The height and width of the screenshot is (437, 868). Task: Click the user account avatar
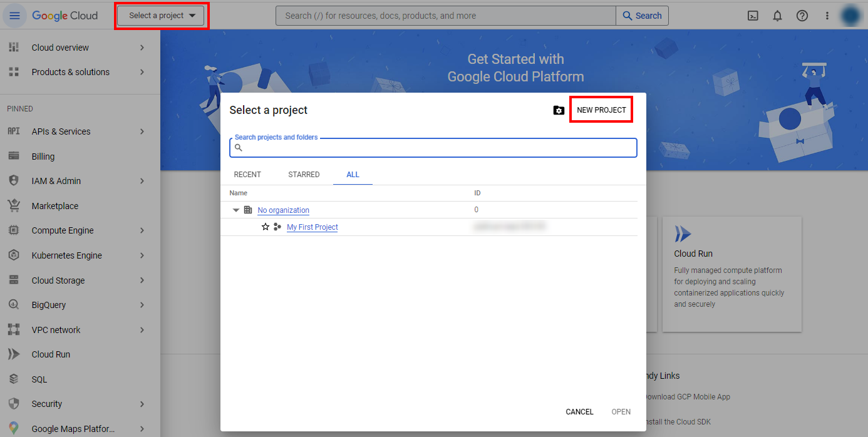click(850, 16)
